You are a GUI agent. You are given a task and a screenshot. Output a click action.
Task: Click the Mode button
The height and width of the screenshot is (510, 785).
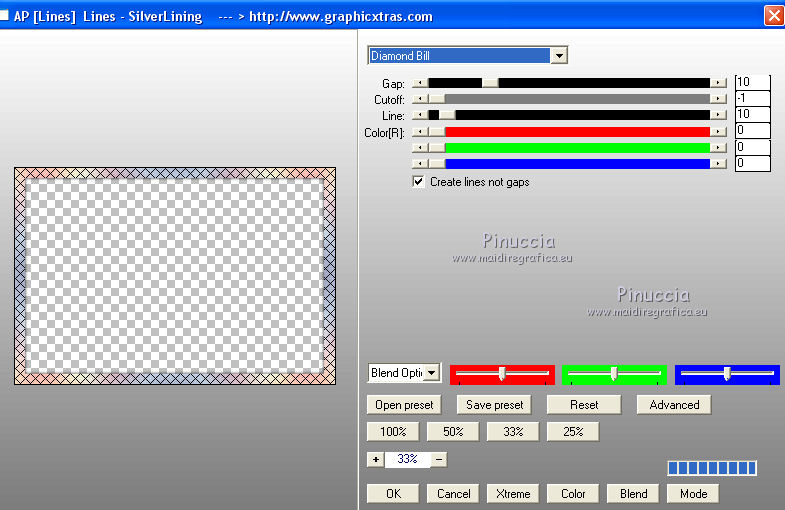693,493
